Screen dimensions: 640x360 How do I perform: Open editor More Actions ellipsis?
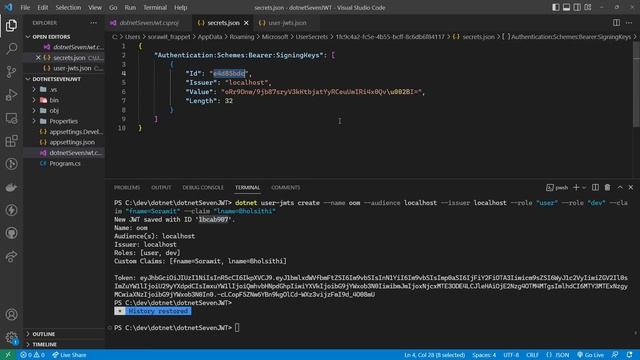click(629, 23)
